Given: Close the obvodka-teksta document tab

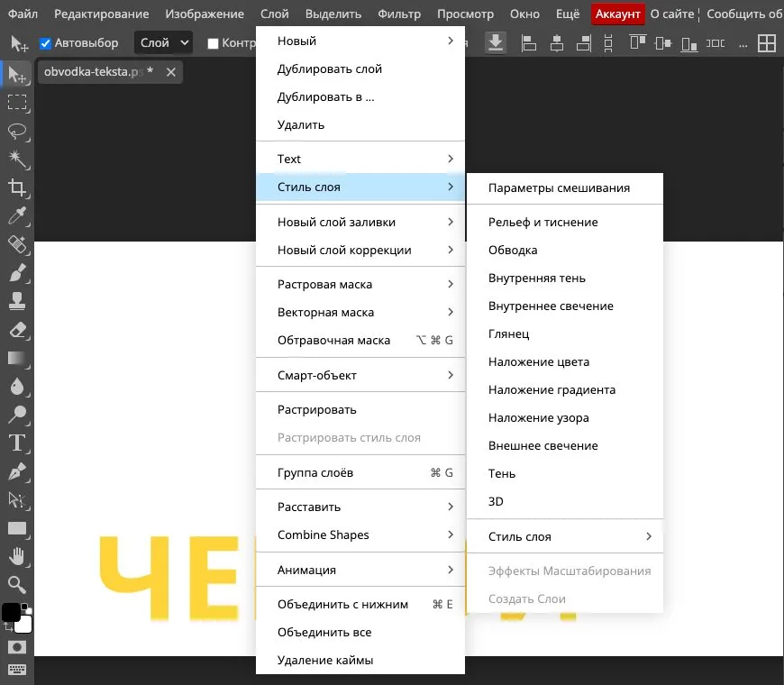Looking at the screenshot, I should click(171, 72).
